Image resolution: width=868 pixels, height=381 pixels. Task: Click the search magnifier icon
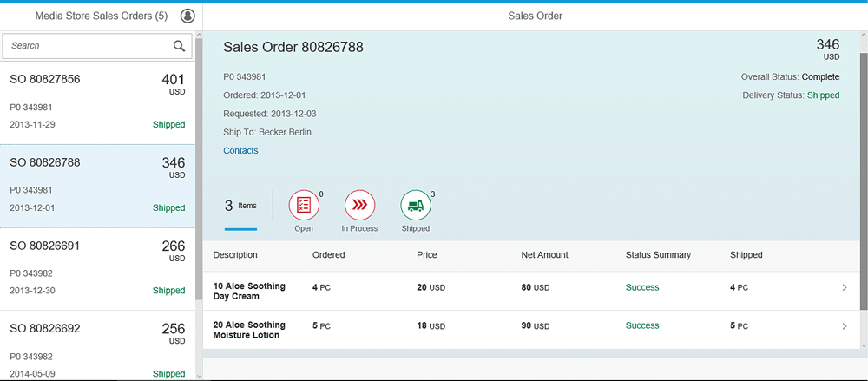(x=180, y=46)
